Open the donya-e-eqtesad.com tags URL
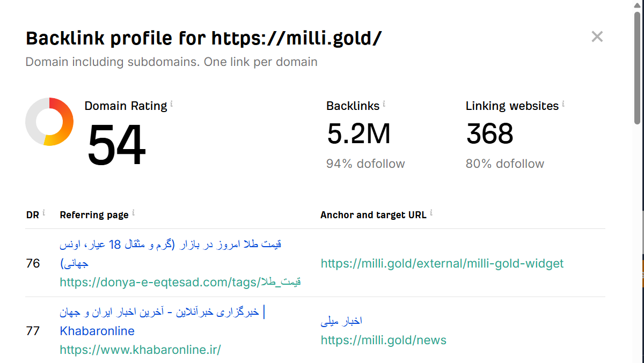The image size is (644, 363). tap(180, 282)
